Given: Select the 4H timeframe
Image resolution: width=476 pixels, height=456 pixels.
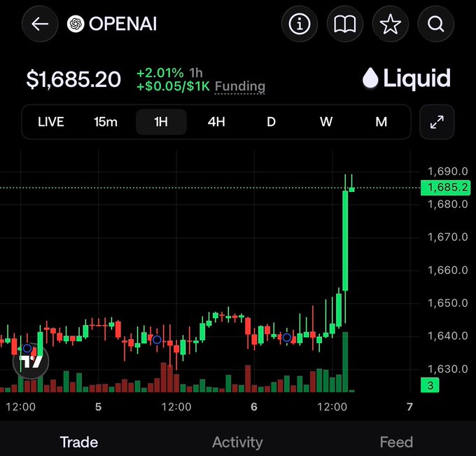Looking at the screenshot, I should coord(216,122).
